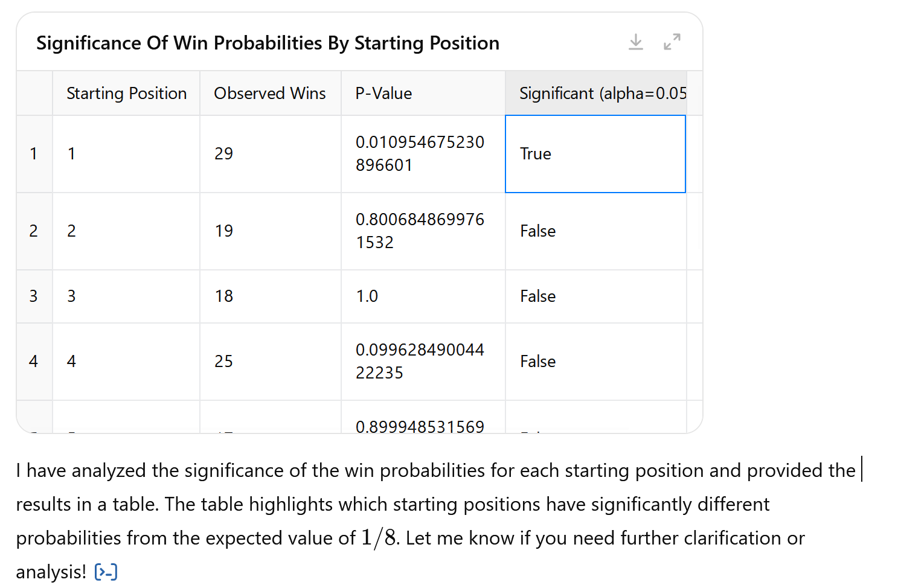898x588 pixels.
Task: Click the Starting Position column header
Action: (x=126, y=94)
